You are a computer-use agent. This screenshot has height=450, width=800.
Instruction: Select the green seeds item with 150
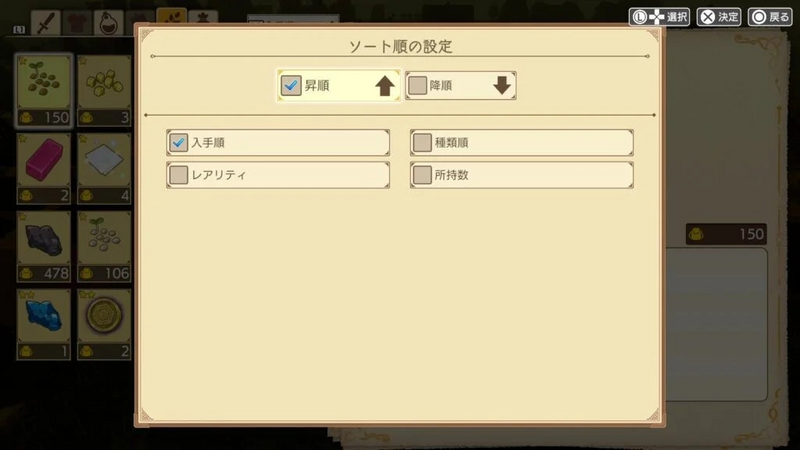tap(43, 90)
